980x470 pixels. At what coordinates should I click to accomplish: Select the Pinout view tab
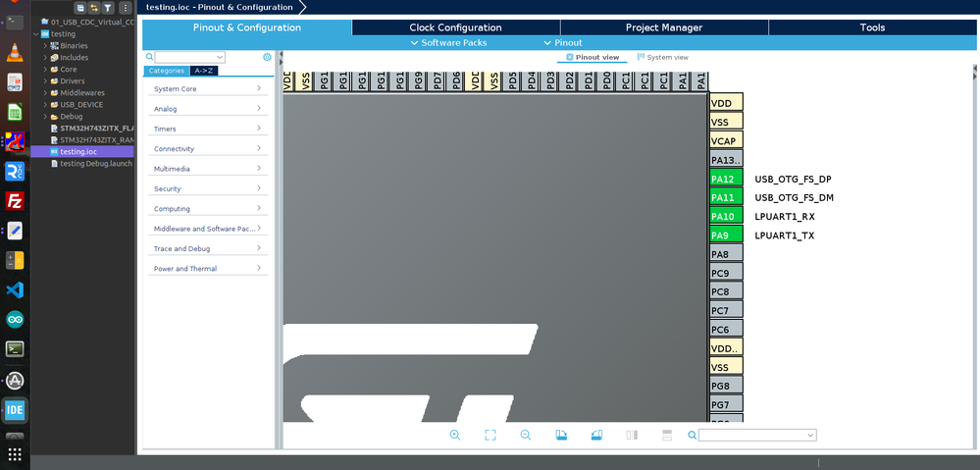click(593, 58)
